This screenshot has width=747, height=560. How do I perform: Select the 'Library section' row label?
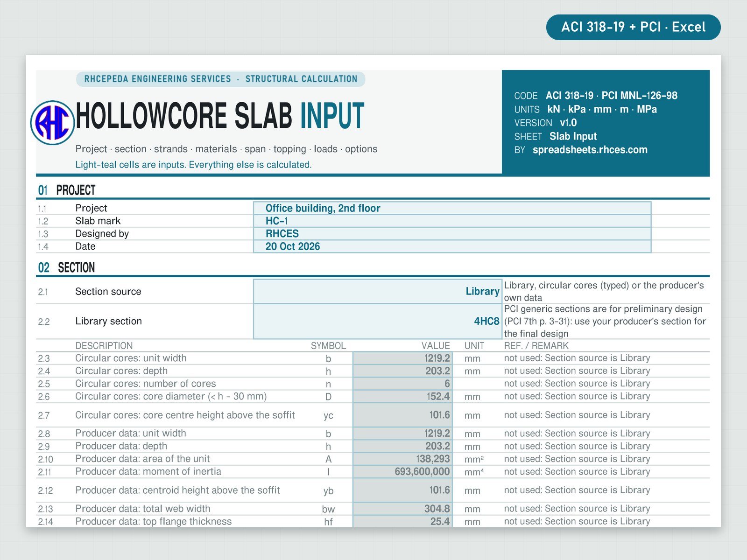(109, 322)
